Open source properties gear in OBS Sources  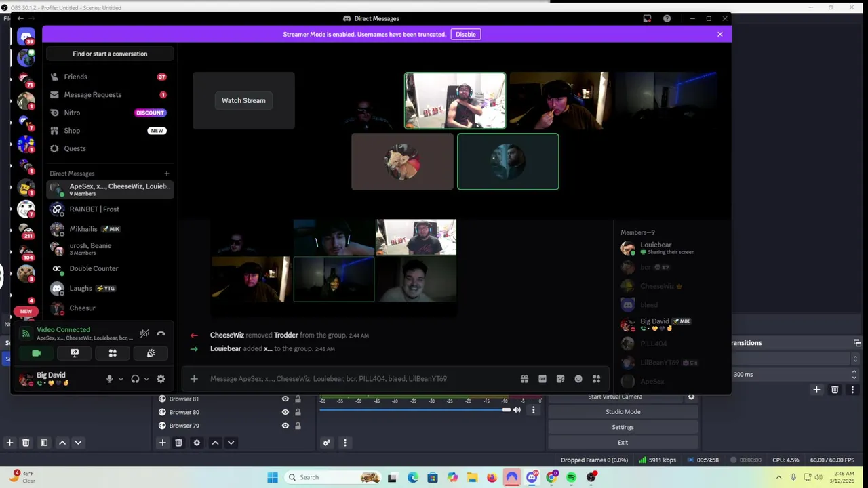coord(197,443)
